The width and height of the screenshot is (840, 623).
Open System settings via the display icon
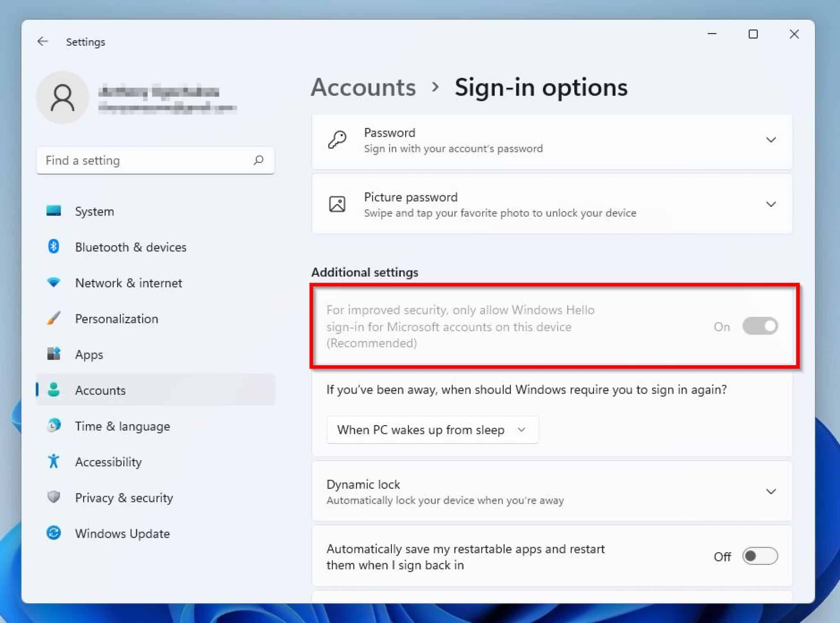click(x=55, y=211)
